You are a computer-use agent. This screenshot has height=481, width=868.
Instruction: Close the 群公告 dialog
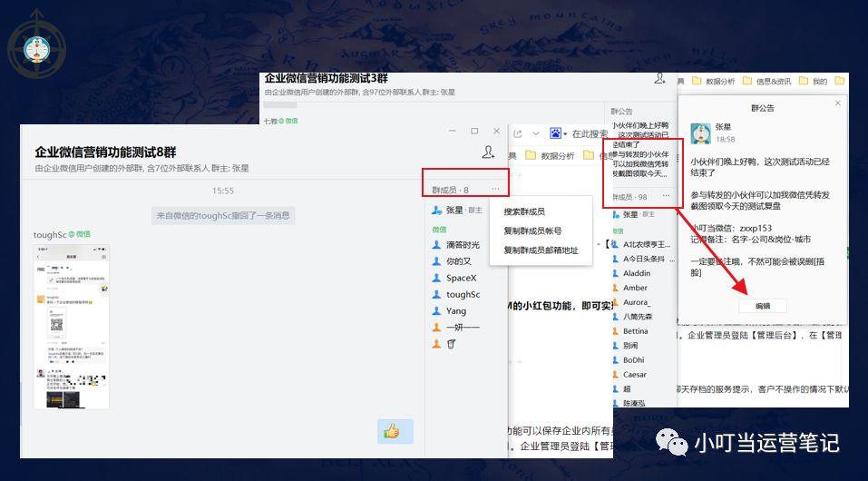[x=837, y=103]
